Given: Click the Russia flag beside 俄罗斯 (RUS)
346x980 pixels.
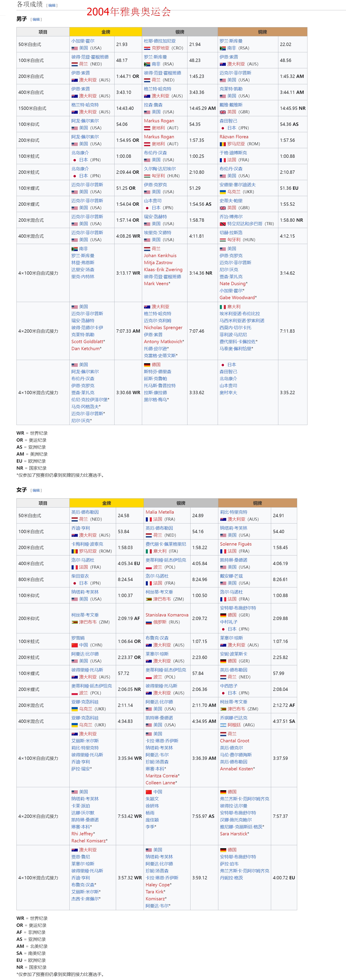Looking at the screenshot, I should [149, 622].
